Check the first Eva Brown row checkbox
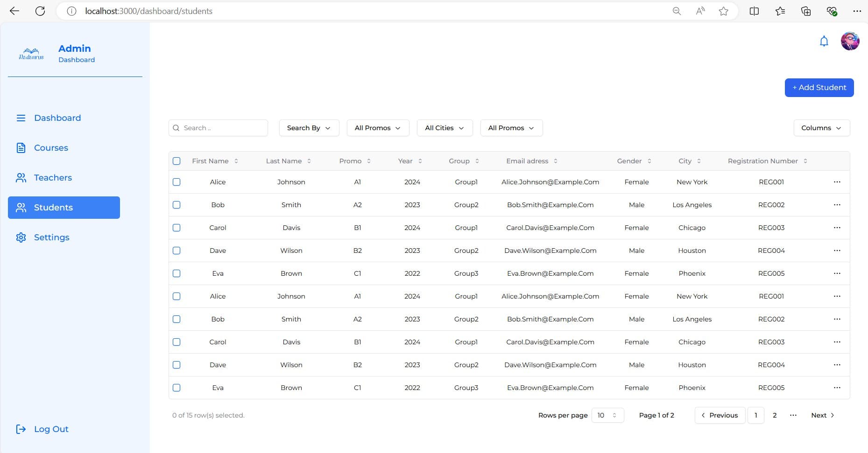 click(176, 273)
